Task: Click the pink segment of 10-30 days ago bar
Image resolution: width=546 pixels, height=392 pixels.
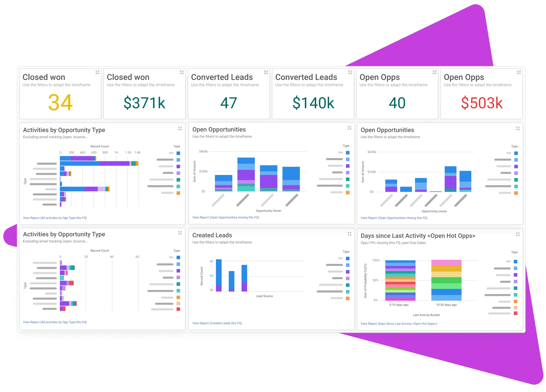Action: 446,262
